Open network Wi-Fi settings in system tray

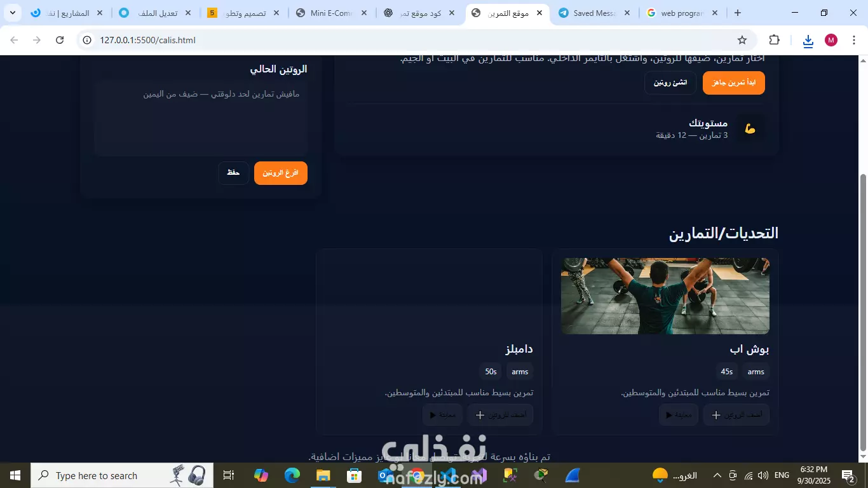(x=748, y=475)
